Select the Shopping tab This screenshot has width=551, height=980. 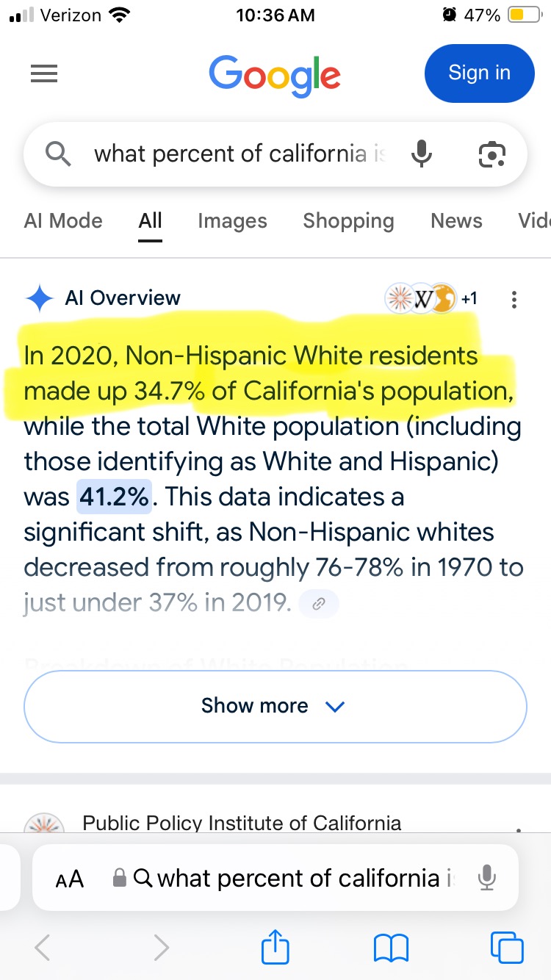[348, 220]
